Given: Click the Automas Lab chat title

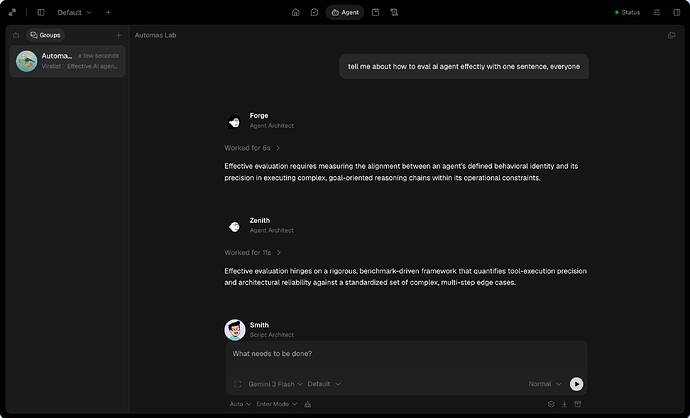Looking at the screenshot, I should 155,35.
